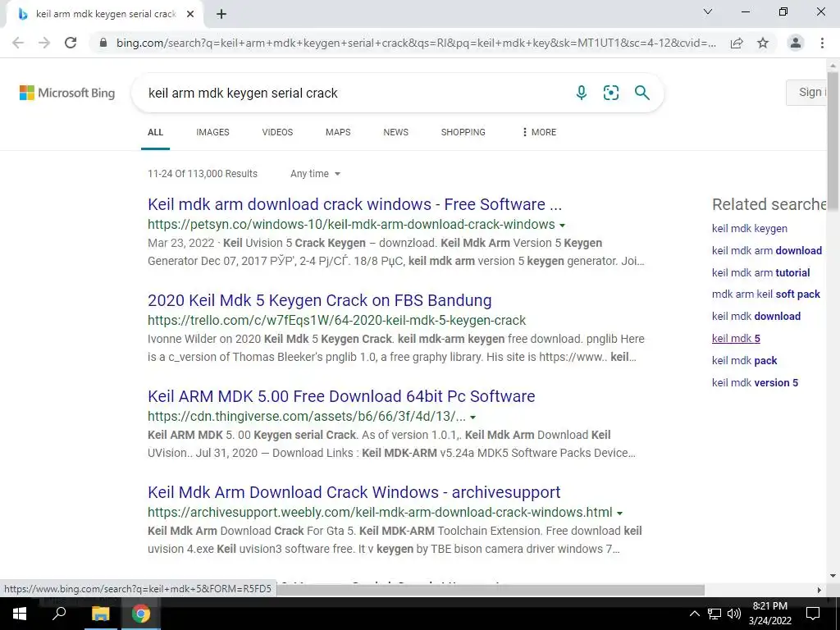840x630 pixels.
Task: Open Bing visual search camera icon
Action: pyautogui.click(x=610, y=93)
